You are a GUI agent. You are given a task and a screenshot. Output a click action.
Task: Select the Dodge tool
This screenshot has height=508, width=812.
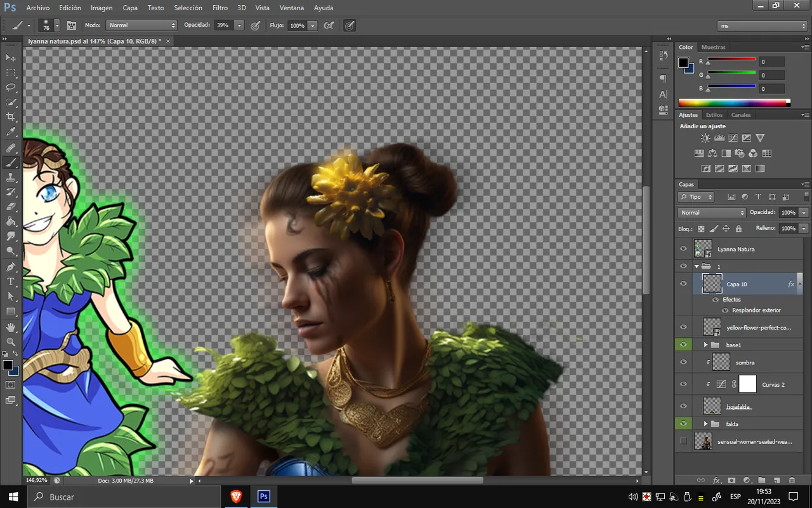(11, 251)
